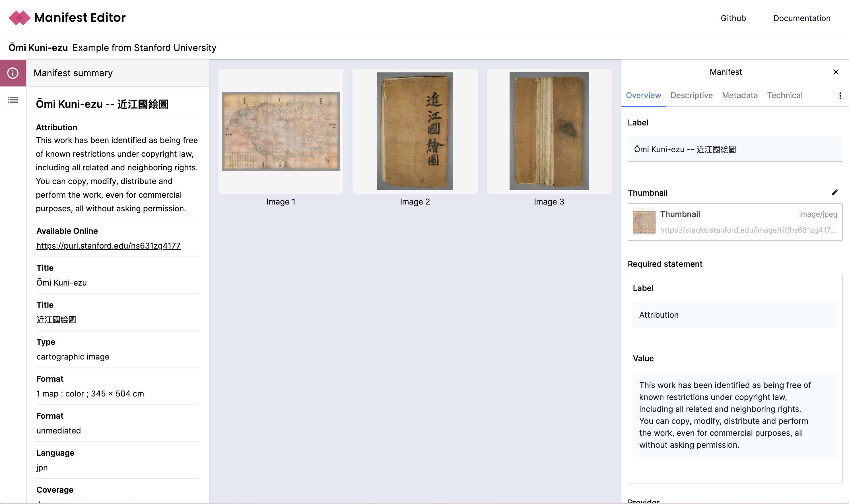
Task: Open the Manifest summary info icon
Action: tap(13, 73)
